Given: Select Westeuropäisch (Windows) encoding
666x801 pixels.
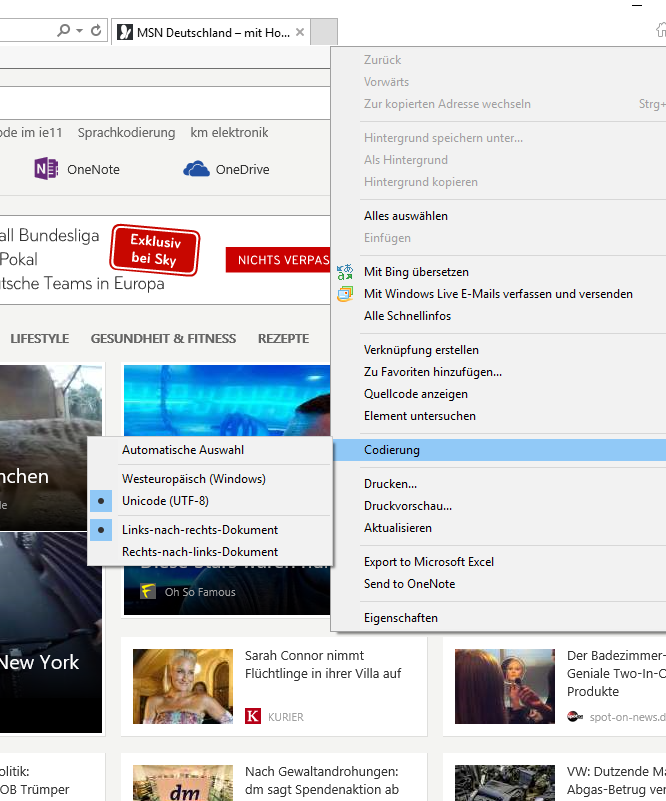Looking at the screenshot, I should point(210,479).
